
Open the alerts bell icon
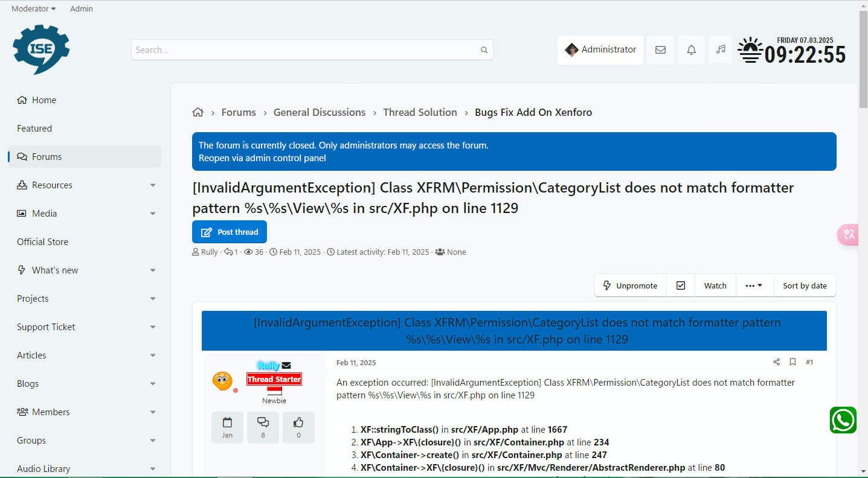pos(692,50)
